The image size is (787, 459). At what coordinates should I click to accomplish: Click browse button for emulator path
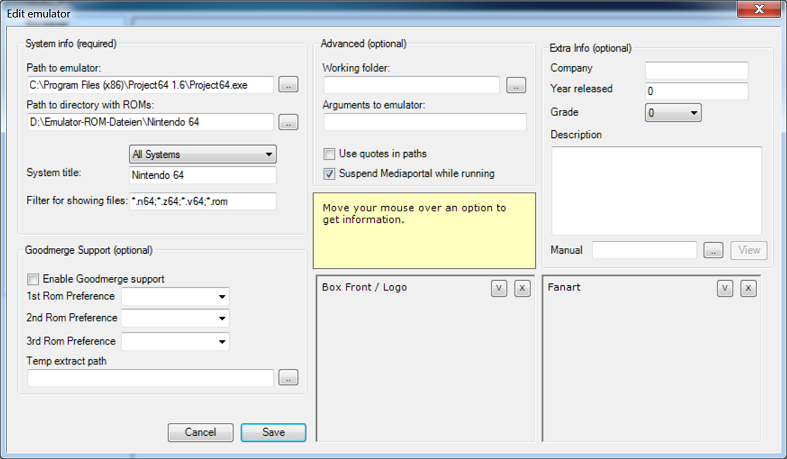click(x=288, y=85)
